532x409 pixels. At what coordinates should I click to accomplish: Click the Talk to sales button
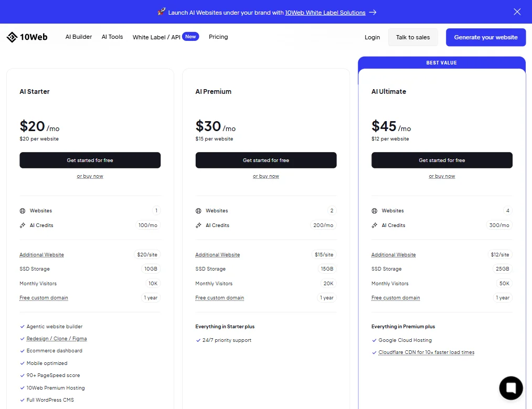coord(413,37)
